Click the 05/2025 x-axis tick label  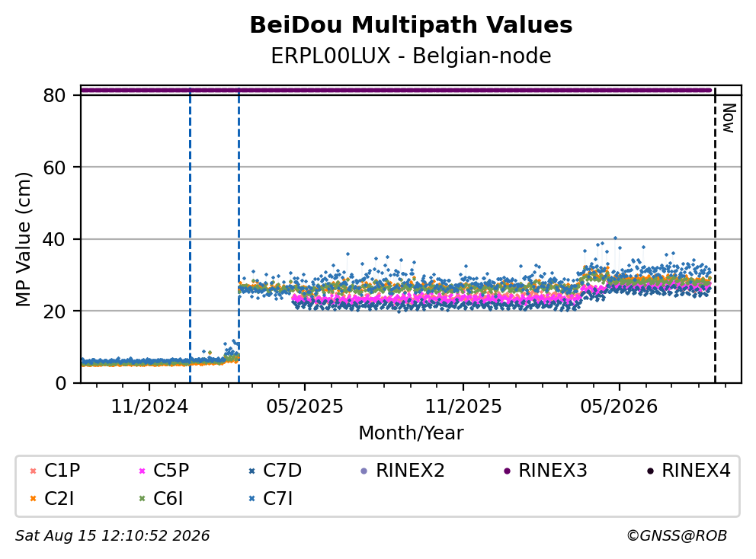coord(305,407)
